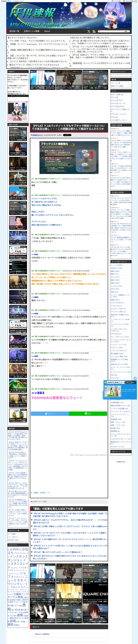Image resolution: width=138 pixels, height=644 pixels.
Task: Open the THE PRIMALS 1341コメント thumbnail at top
Action: pyautogui.click(x=43, y=80)
